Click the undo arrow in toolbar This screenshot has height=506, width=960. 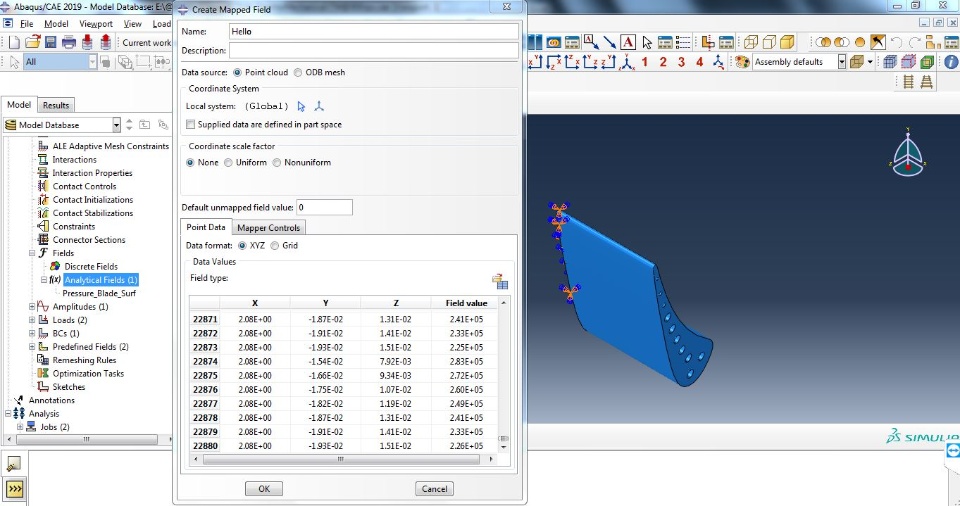pyautogui.click(x=896, y=42)
